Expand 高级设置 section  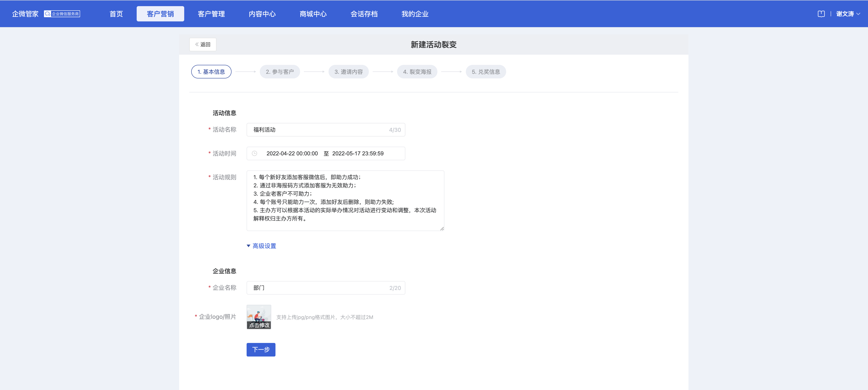point(261,246)
